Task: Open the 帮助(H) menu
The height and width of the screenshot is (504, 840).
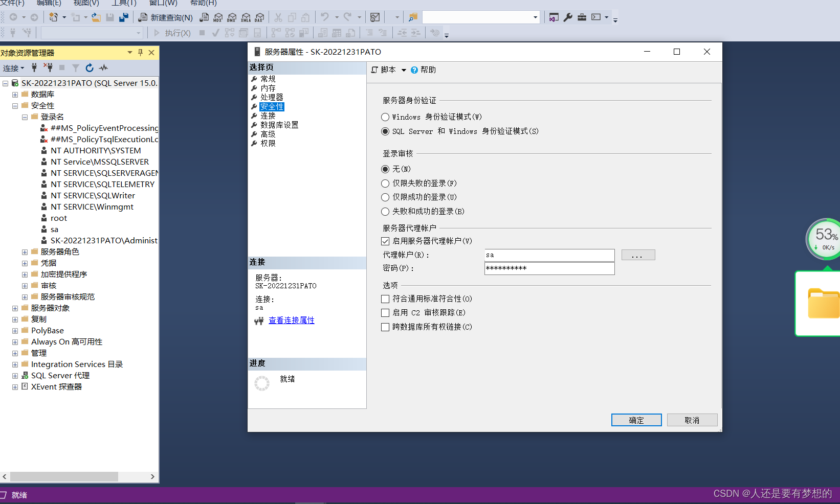Action: (204, 3)
